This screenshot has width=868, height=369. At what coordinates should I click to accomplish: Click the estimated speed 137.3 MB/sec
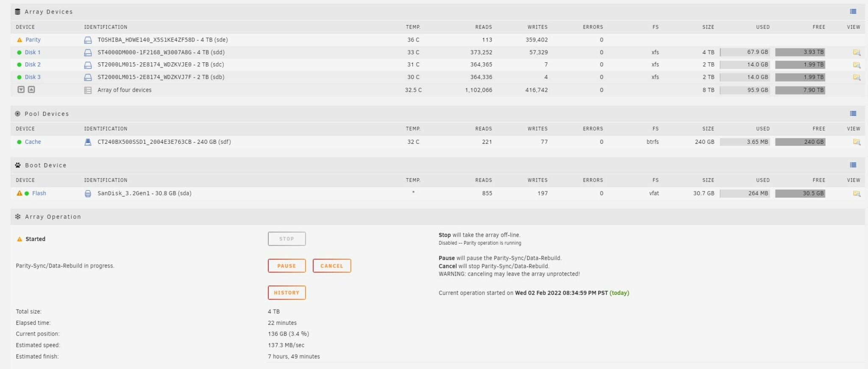point(286,345)
